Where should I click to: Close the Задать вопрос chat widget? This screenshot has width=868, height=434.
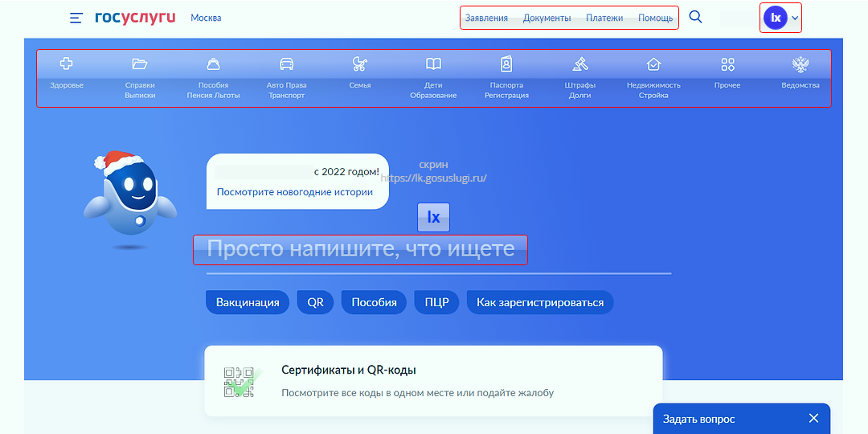tap(813, 419)
